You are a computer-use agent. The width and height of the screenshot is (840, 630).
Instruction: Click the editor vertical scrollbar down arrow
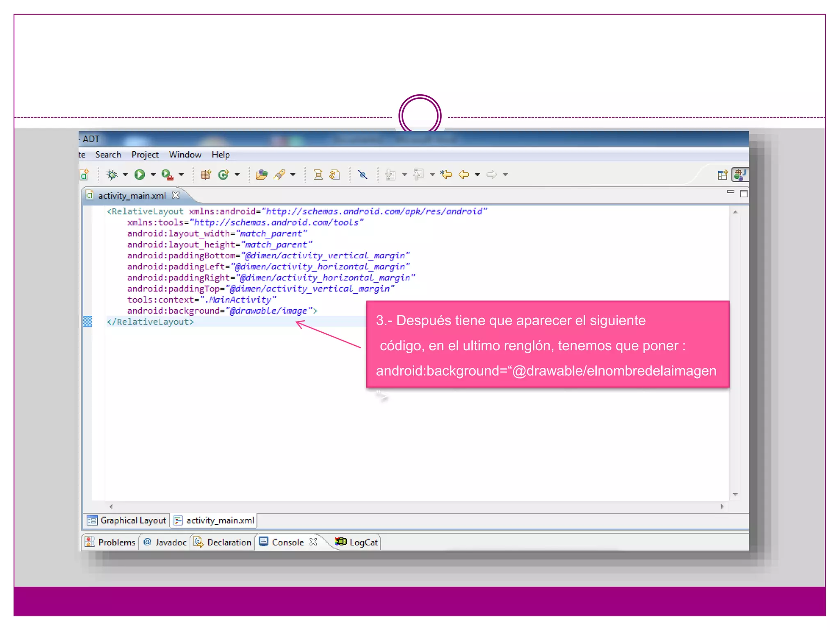coord(735,495)
